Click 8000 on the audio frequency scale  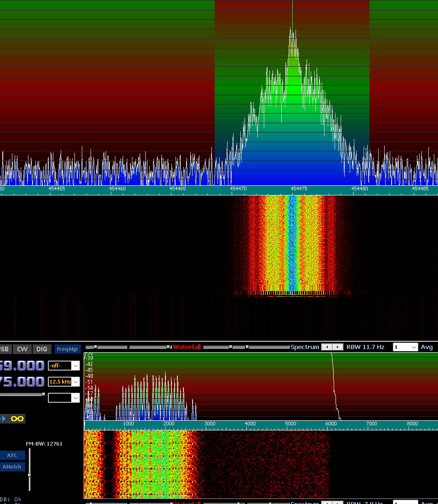coord(412,424)
